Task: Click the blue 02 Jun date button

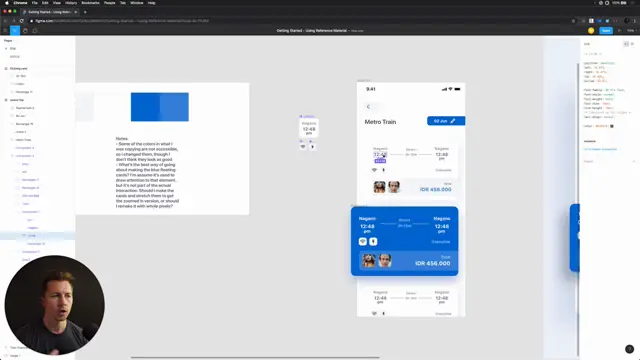Action: 446,121
